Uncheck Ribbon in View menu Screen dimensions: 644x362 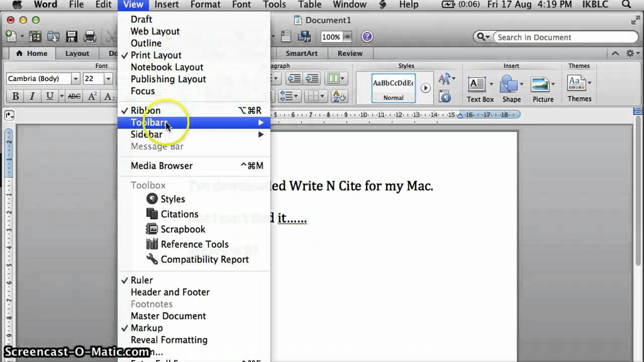pyautogui.click(x=194, y=111)
